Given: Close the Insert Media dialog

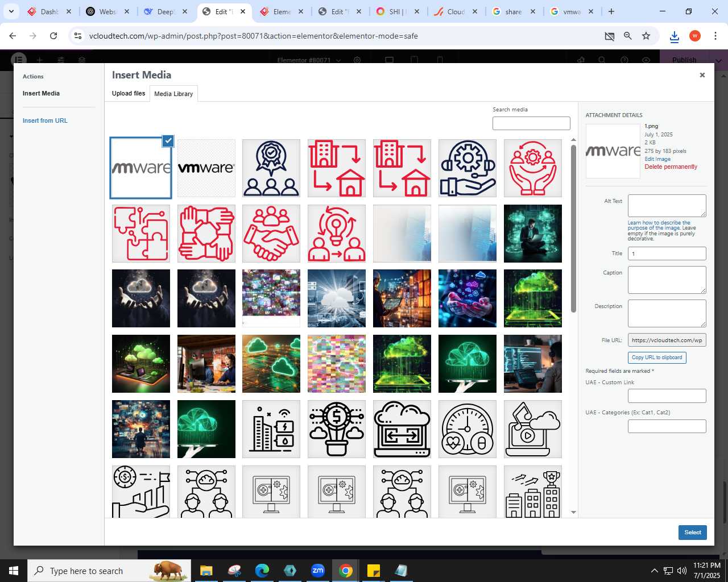Looking at the screenshot, I should (702, 75).
